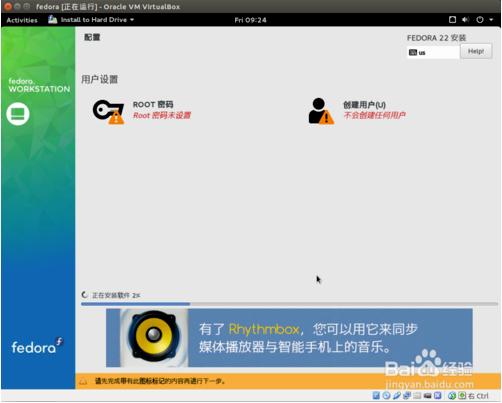Open Create User via person icon
The height and width of the screenshot is (403, 502).
point(321,111)
